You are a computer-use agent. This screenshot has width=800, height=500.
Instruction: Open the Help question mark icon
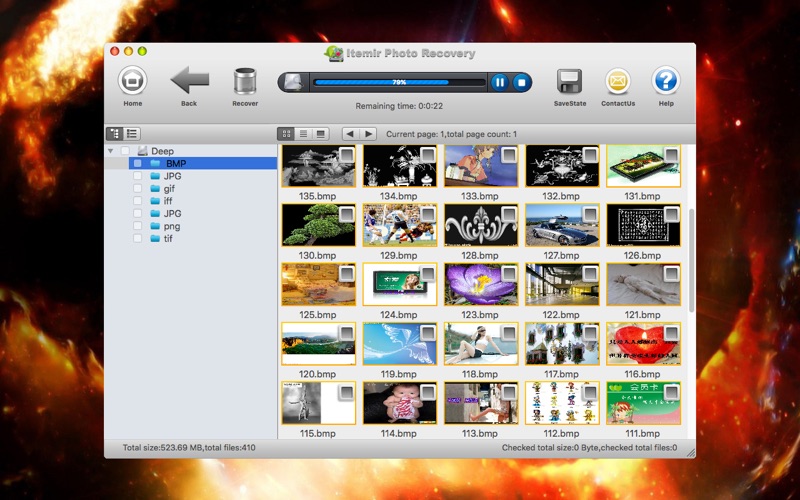pos(666,82)
